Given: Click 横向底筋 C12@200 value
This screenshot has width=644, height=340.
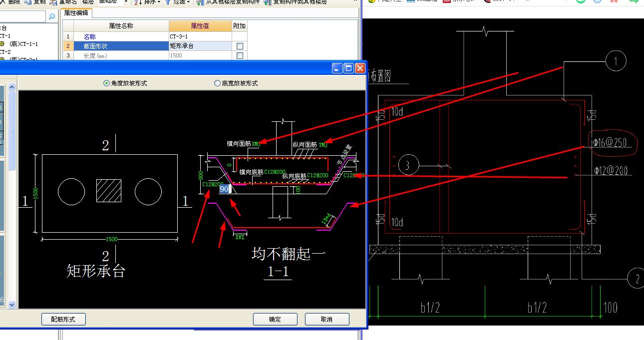Looking at the screenshot, I should 275,172.
